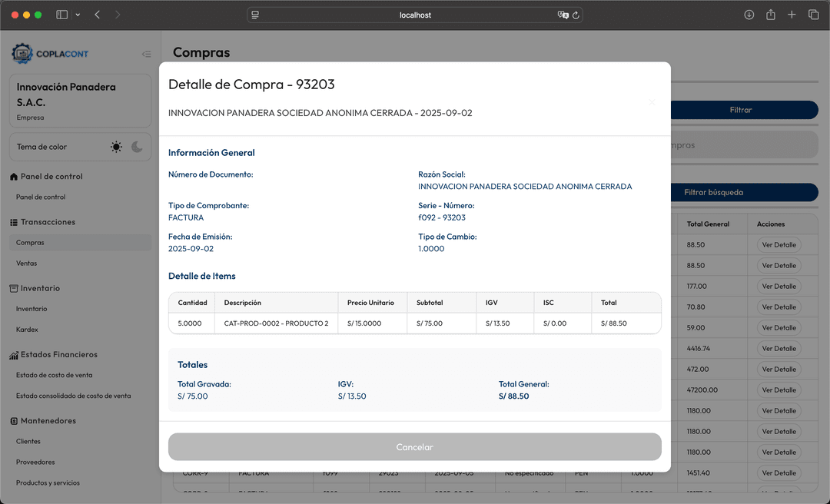
Task: Collapse the sidebar with the chevron icon
Action: coord(147,54)
